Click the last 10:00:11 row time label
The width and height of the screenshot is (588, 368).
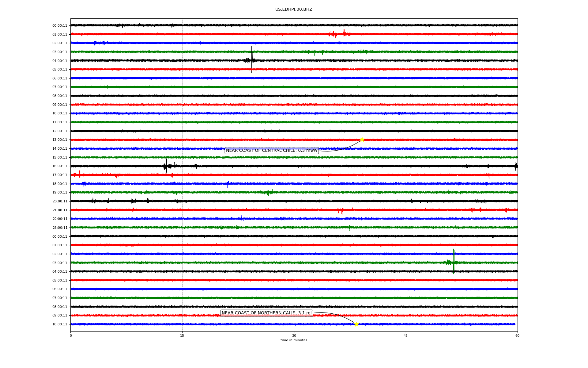(60, 324)
